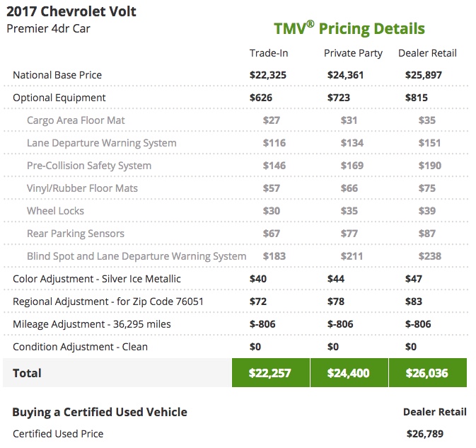476x448 pixels.
Task: Click the Cargo Area Floor Mat item
Action: (x=76, y=120)
